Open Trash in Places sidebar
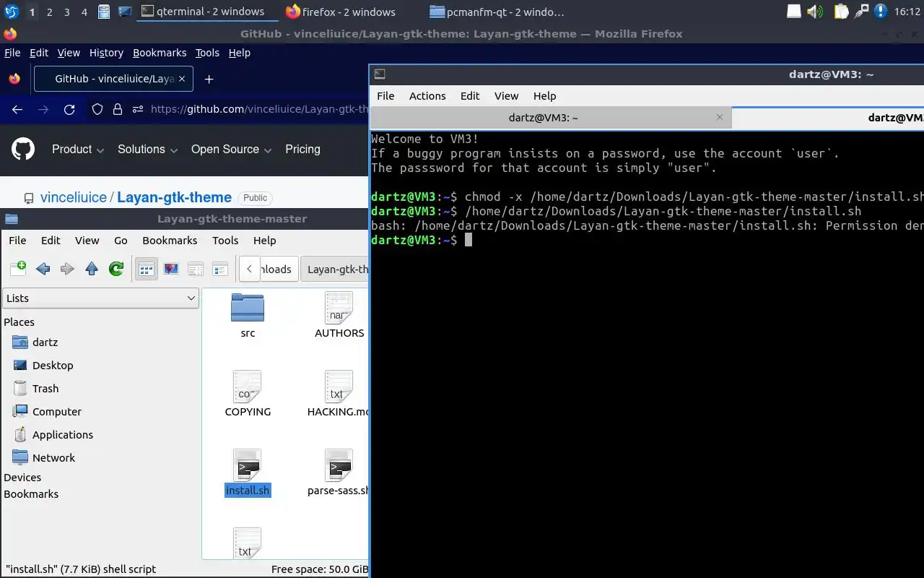Image resolution: width=924 pixels, height=578 pixels. 45,388
